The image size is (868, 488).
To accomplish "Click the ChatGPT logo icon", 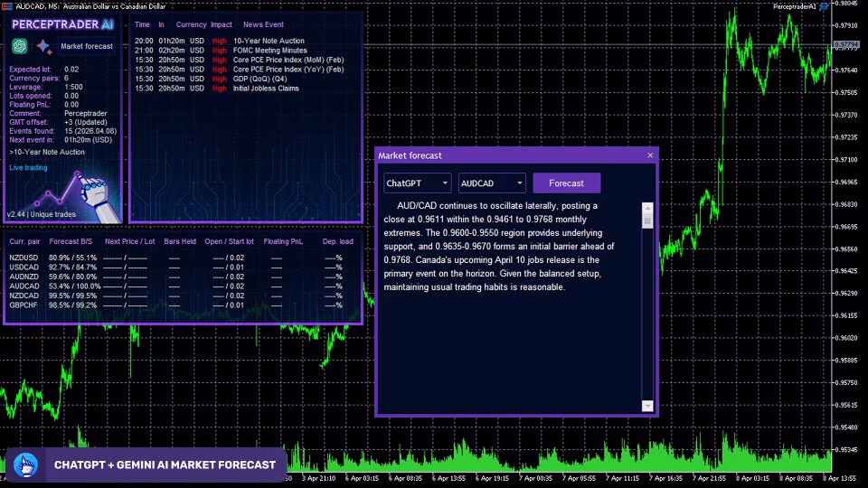I will pyautogui.click(x=20, y=46).
